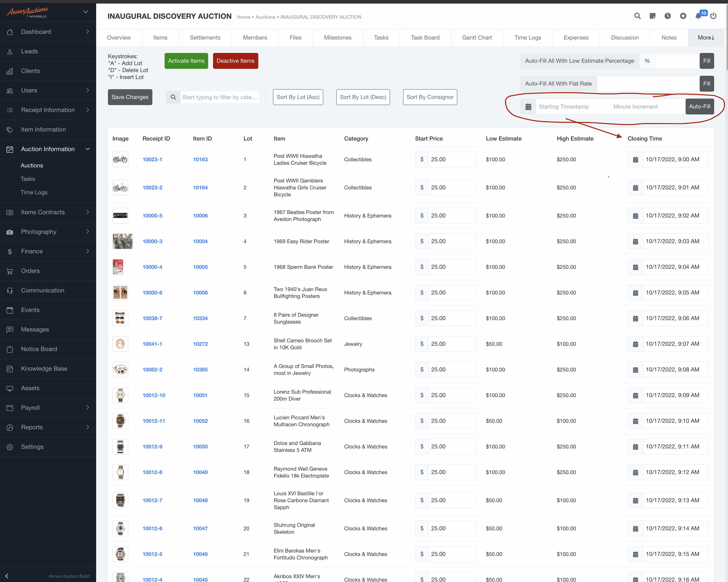
Task: Click the plus circle add icon
Action: tap(683, 16)
